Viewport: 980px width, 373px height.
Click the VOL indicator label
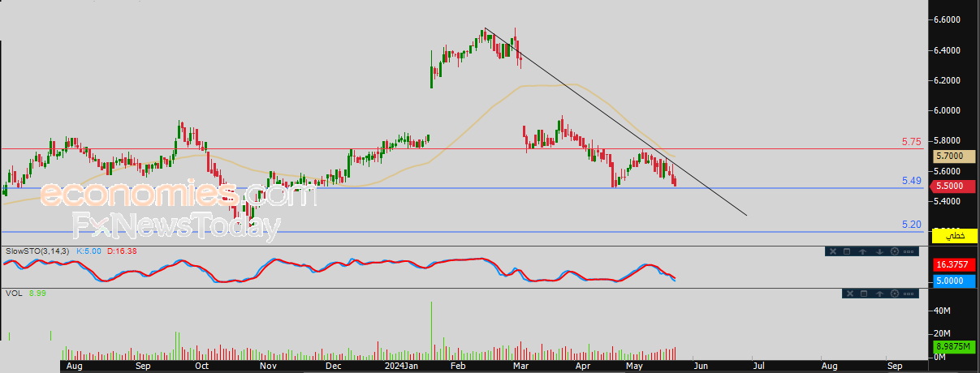pos(14,294)
